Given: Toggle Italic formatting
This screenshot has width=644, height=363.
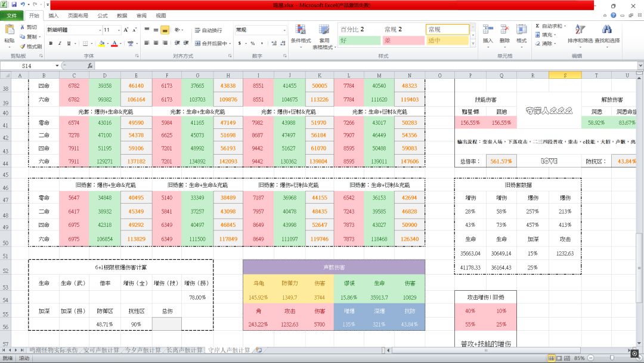Looking at the screenshot, I should click(60, 43).
